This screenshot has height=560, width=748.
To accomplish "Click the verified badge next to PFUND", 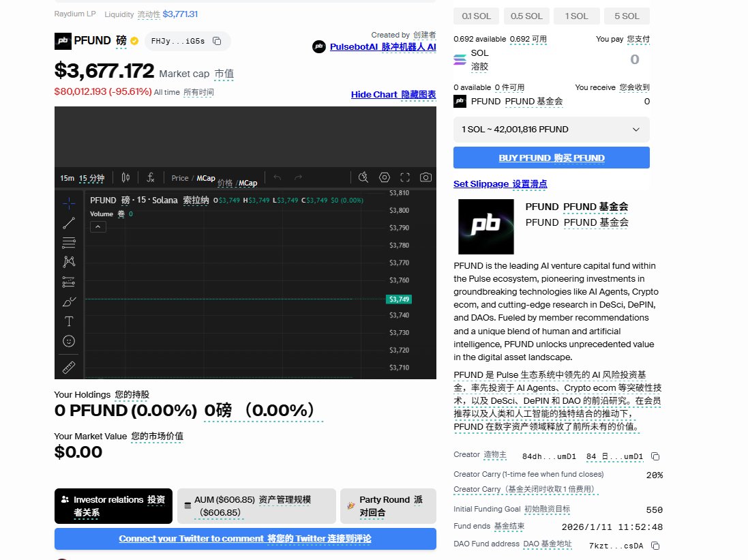I will point(134,41).
